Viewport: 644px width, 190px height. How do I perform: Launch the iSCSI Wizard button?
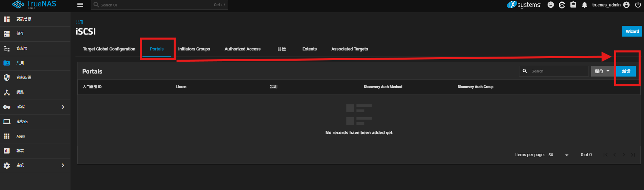[632, 31]
